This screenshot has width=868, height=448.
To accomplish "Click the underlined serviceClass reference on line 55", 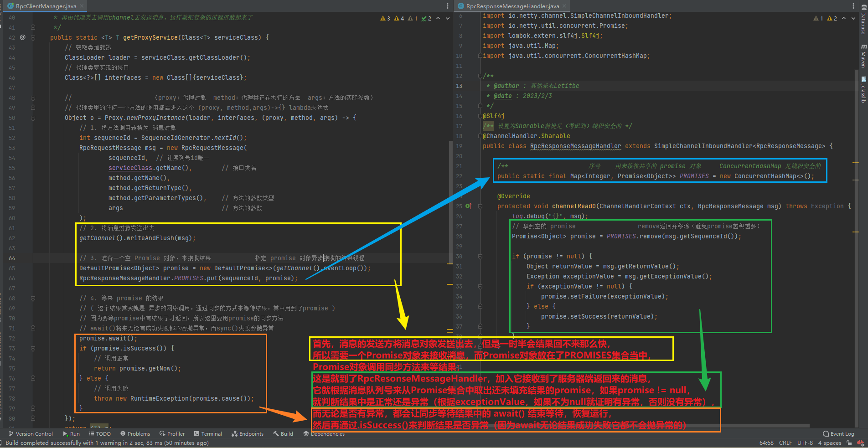I will point(130,168).
